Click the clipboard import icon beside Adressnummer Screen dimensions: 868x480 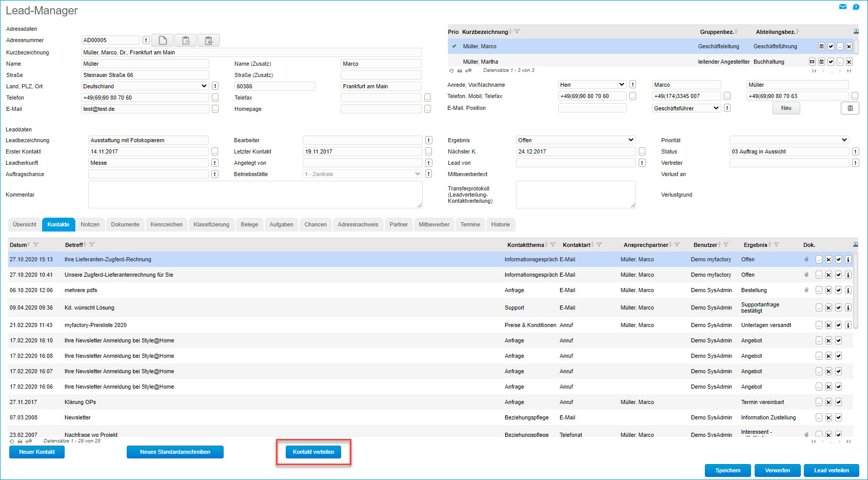(x=209, y=40)
